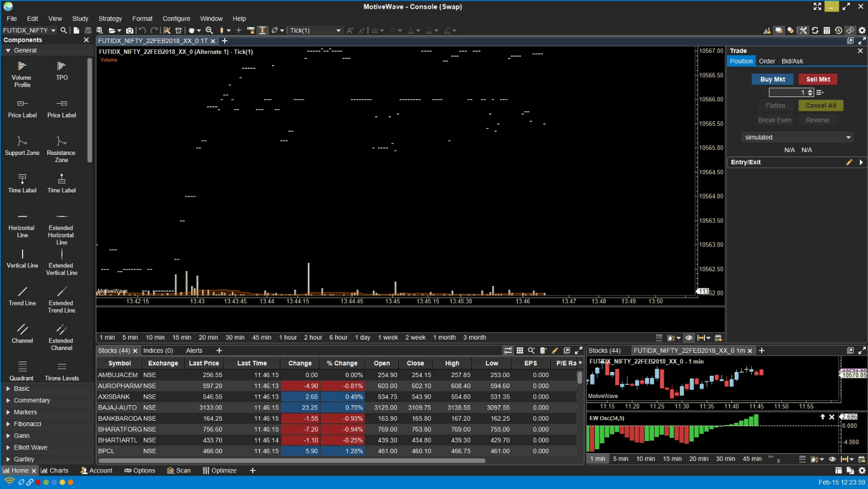Screen dimensions: 868x489
Task: Click the Cancel All button
Action: tap(821, 106)
